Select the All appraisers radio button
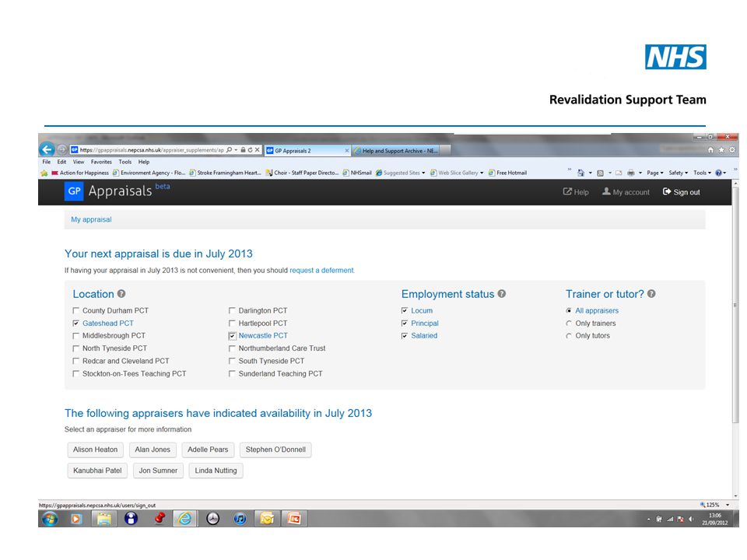747x560 pixels. pos(569,310)
